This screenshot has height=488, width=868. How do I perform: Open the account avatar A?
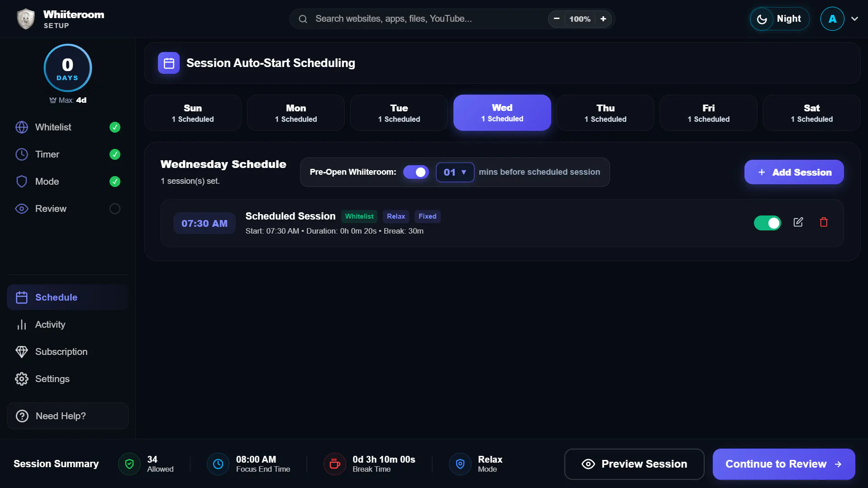[832, 19]
